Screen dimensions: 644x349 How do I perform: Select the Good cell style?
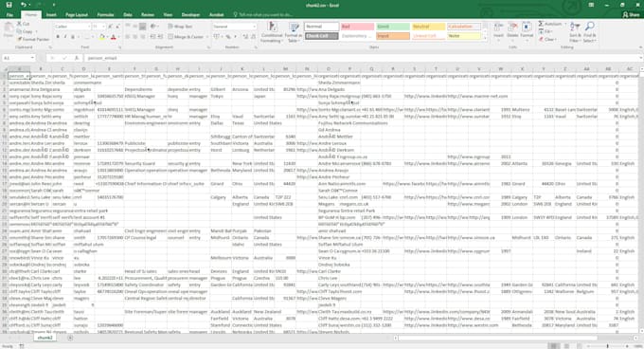(x=393, y=27)
